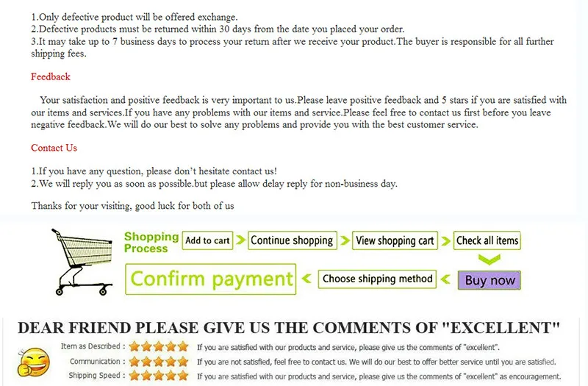Click the red Feedback heading
The height and width of the screenshot is (386, 588).
(x=51, y=76)
